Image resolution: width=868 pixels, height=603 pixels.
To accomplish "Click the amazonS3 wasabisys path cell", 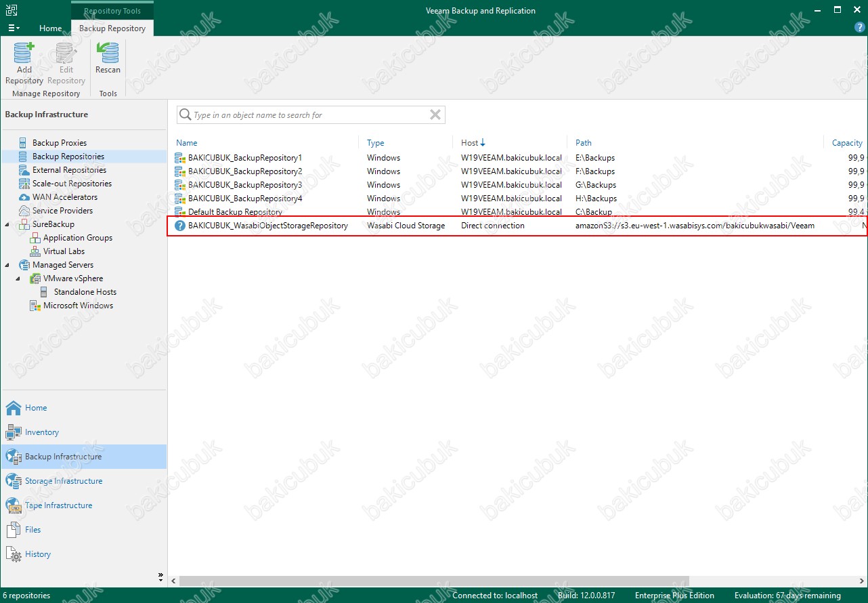I will [x=695, y=226].
